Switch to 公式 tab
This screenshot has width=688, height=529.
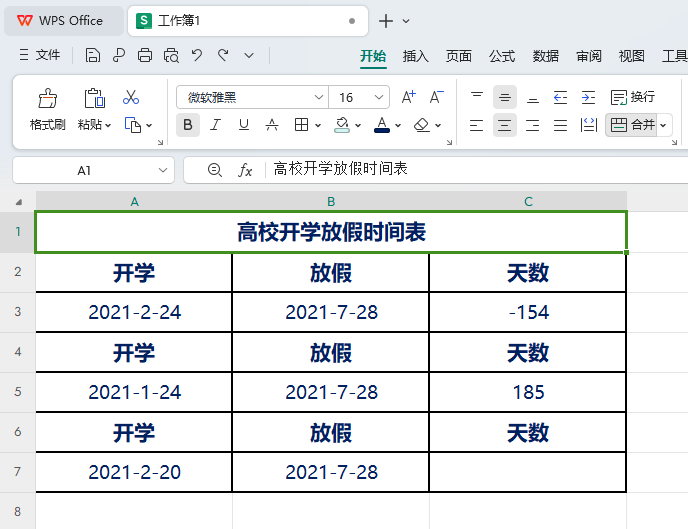pos(502,56)
